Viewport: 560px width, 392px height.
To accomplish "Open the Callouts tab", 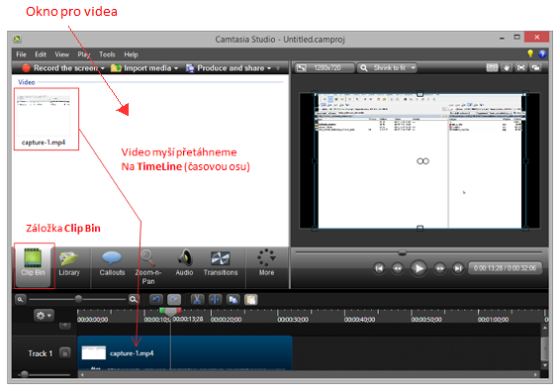I will (x=112, y=264).
